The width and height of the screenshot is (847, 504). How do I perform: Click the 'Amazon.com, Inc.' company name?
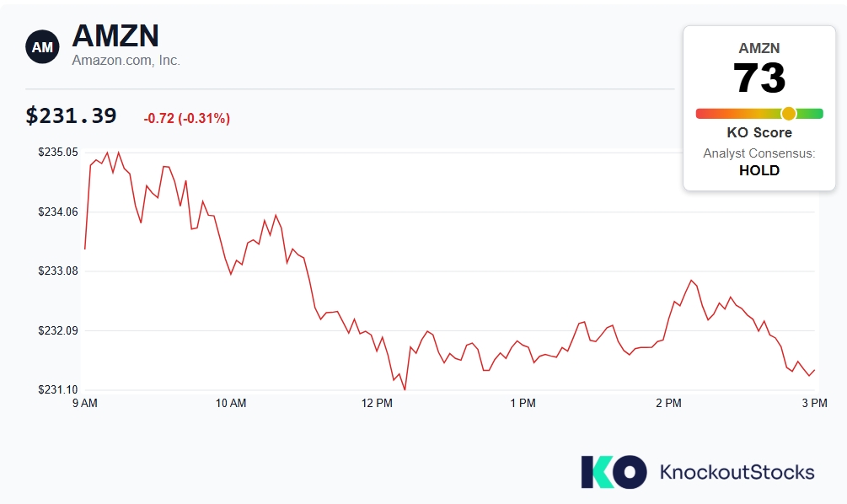point(126,61)
